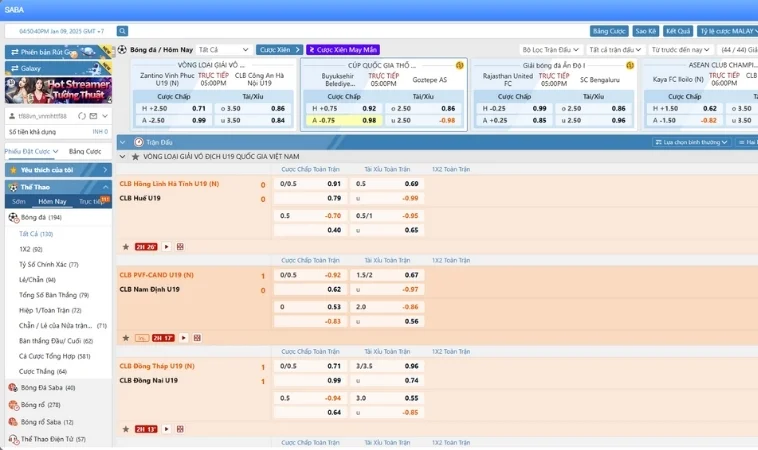Favorite the Hồng Lĩnh Hà Tĩnh U19 match star
The height and width of the screenshot is (450, 758).
click(125, 246)
